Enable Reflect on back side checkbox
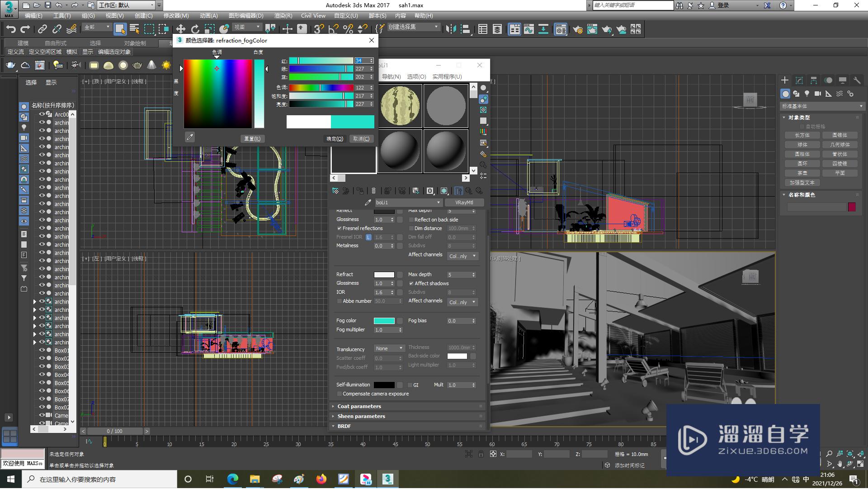The image size is (868, 489). [x=411, y=220]
